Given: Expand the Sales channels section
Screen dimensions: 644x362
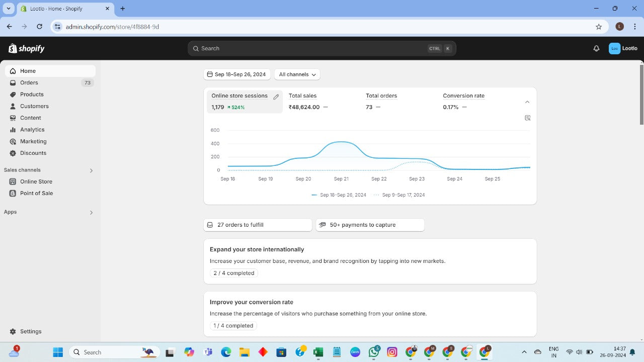Looking at the screenshot, I should pos(91,170).
